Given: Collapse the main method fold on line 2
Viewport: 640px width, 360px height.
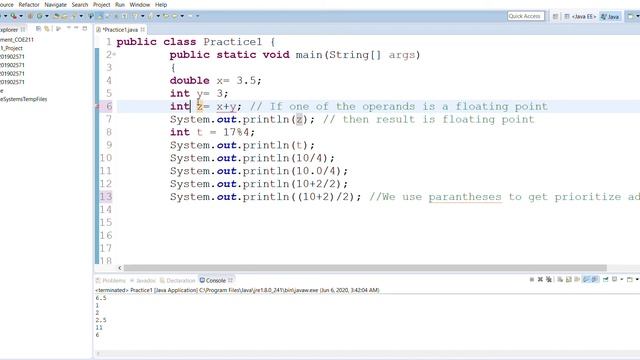Looking at the screenshot, I should pyautogui.click(x=114, y=54).
